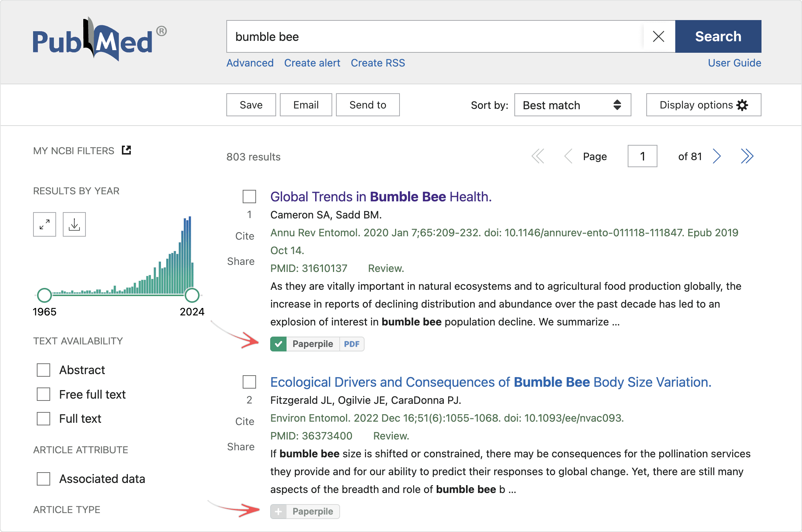Open PDF from Paperpile badge
The image size is (802, 532).
point(352,344)
